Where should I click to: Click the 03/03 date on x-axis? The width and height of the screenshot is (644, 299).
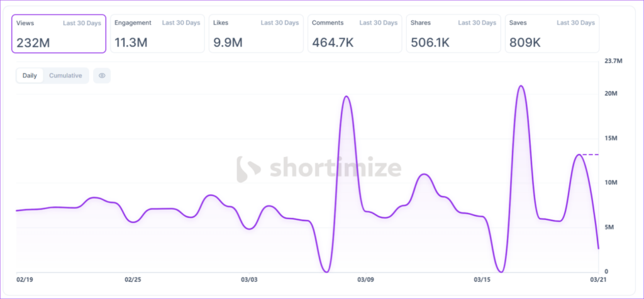point(249,280)
